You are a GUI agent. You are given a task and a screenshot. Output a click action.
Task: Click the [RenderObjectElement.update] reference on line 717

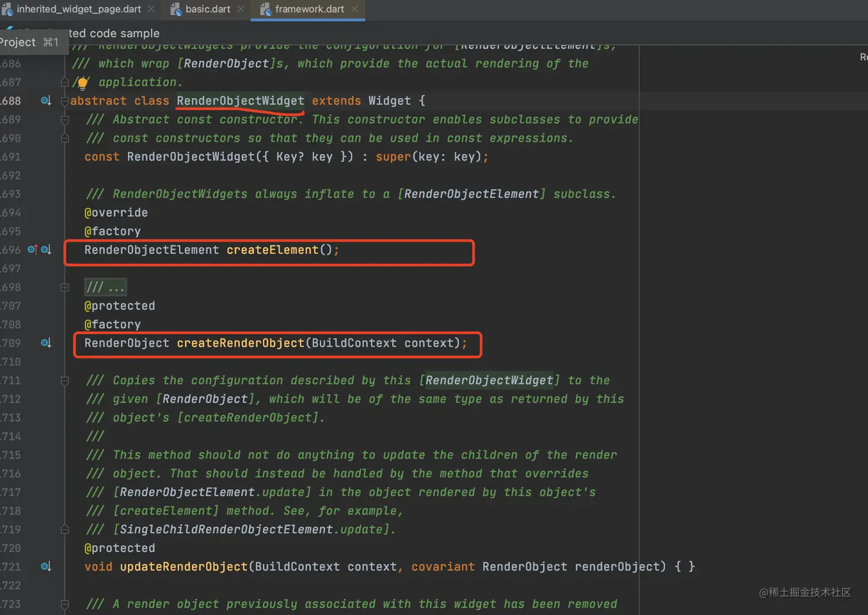pos(212,492)
